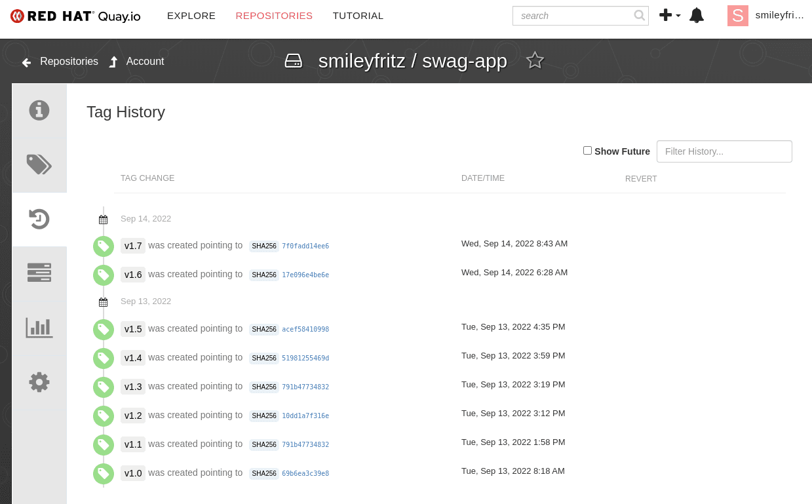Star the swag-app repository
This screenshot has width=812, height=504.
click(x=535, y=60)
